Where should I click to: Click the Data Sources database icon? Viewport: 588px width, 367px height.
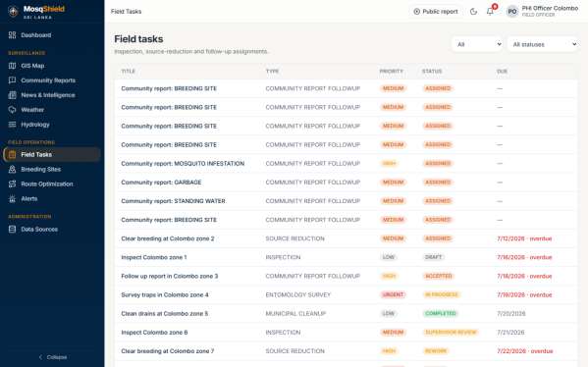(x=13, y=229)
